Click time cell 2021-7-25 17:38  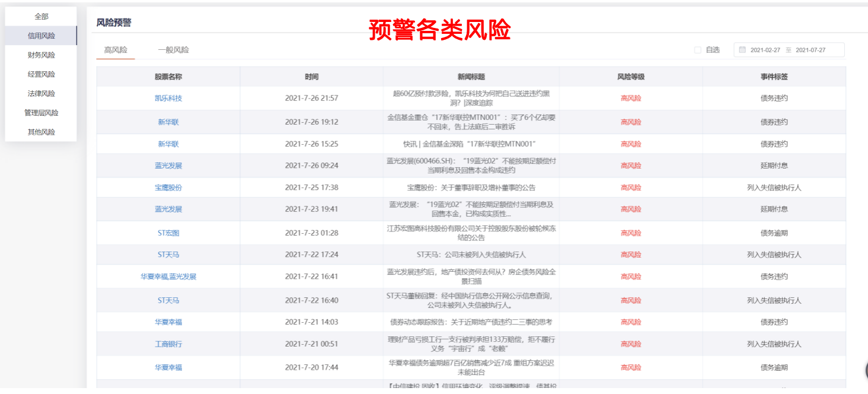[x=312, y=188]
